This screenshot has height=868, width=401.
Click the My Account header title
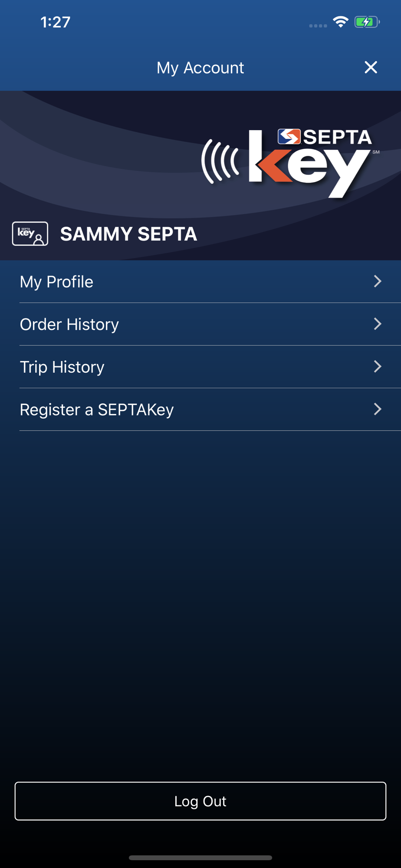(200, 68)
